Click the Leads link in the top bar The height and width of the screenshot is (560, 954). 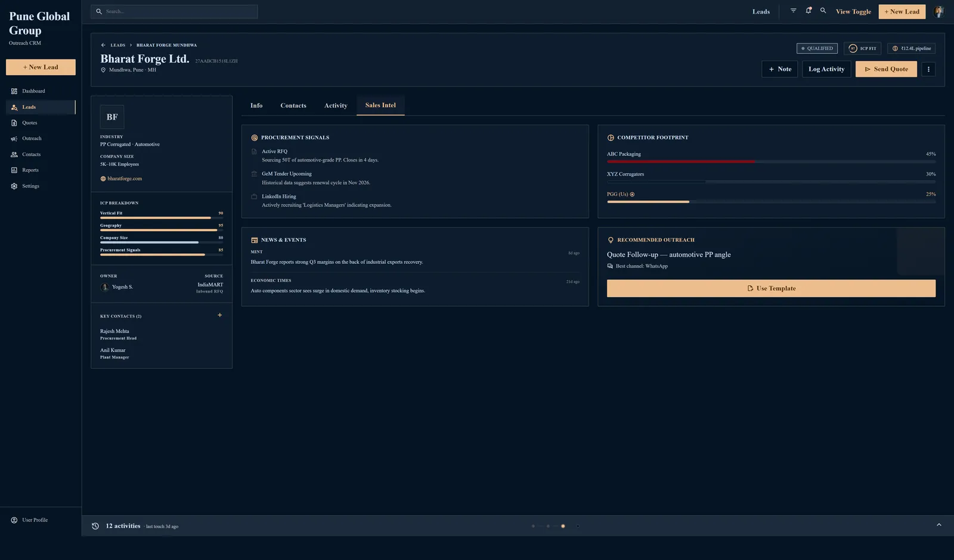761,11
